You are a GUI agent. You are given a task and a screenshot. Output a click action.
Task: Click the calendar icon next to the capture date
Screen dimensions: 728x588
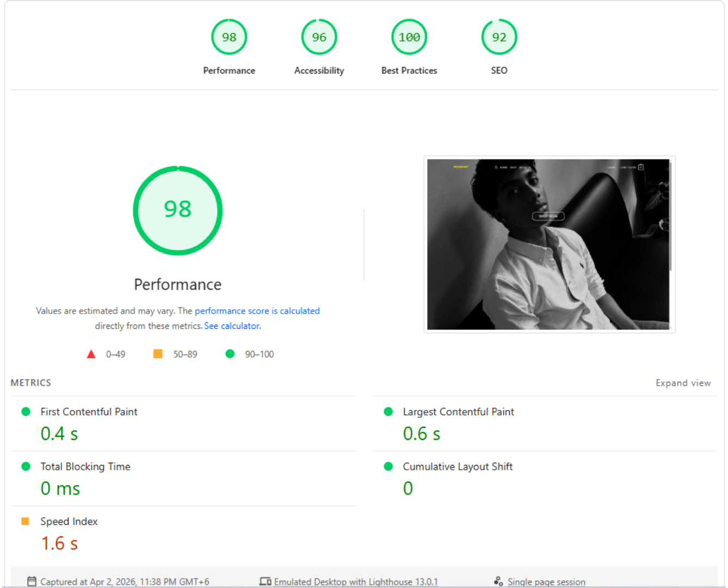point(32,581)
